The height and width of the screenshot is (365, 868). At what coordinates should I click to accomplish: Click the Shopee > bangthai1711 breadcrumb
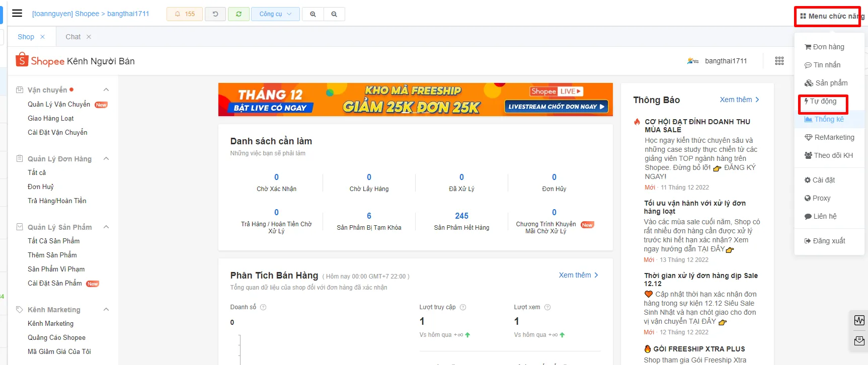91,14
